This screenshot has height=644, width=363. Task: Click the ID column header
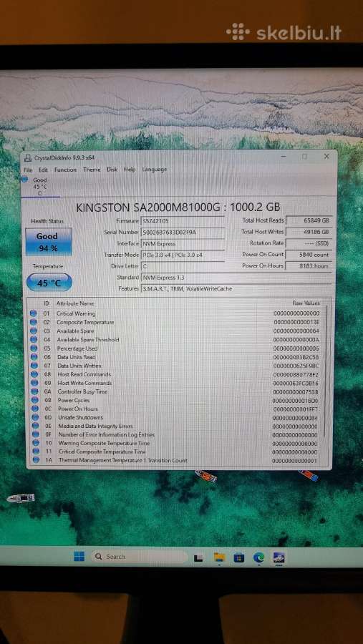(x=47, y=303)
